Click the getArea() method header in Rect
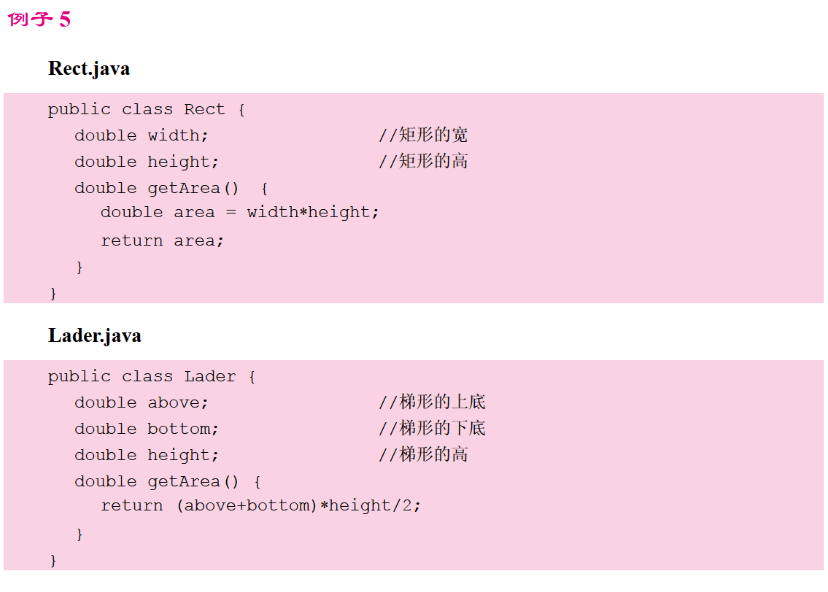This screenshot has height=592, width=828. click(170, 188)
